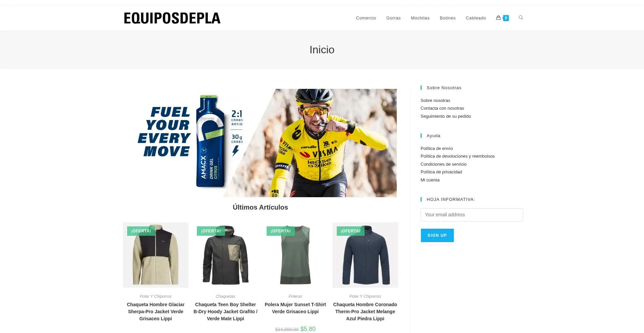Click the Fuel Your Every Move banner
Image resolution: width=644 pixels, height=333 pixels.
pyautogui.click(x=260, y=143)
